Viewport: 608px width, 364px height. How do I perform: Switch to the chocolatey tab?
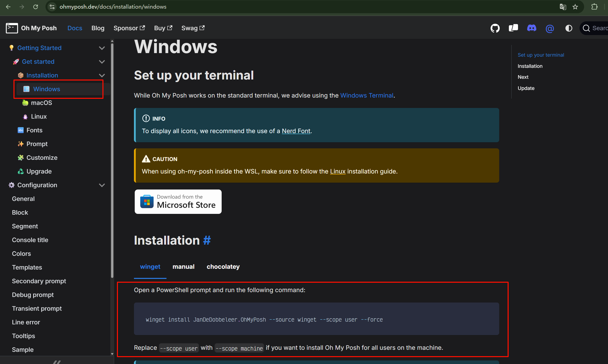point(223,267)
